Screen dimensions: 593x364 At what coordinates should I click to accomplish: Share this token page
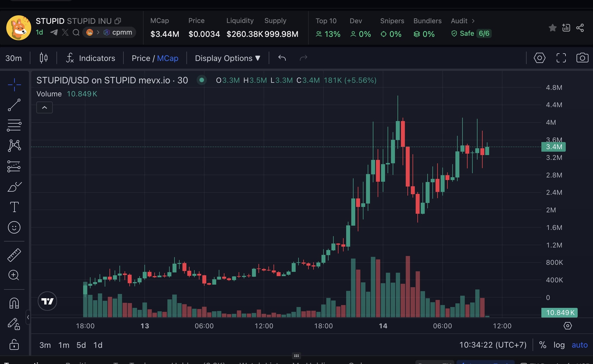[580, 28]
